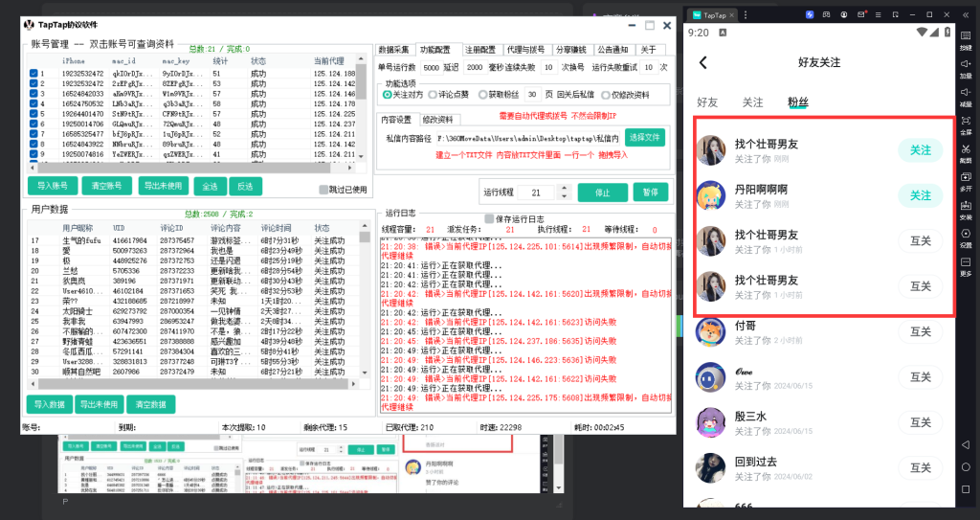Open the 关注 tab in TapTap

[753, 102]
